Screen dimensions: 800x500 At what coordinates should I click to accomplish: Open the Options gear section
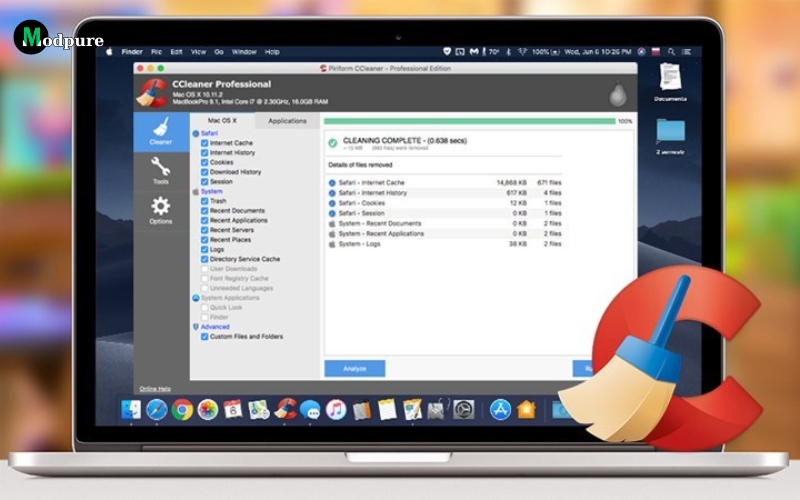(160, 211)
